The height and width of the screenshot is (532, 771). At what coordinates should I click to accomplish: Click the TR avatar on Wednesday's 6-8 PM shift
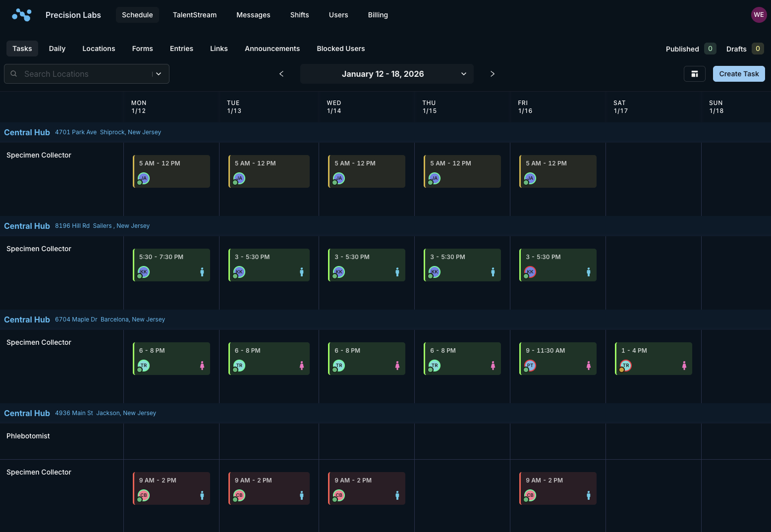pos(339,365)
